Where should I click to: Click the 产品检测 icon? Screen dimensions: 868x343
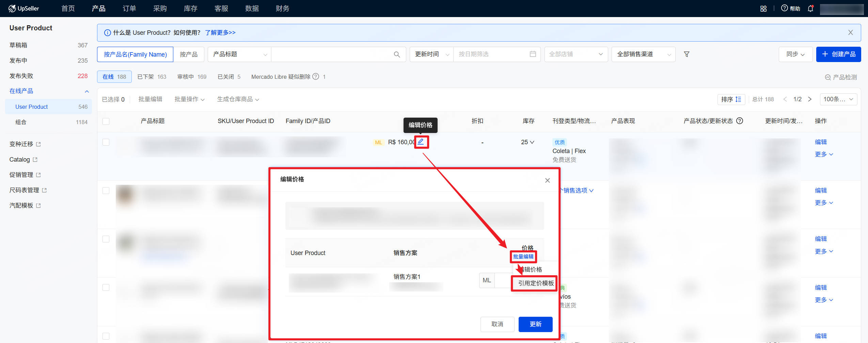point(827,77)
